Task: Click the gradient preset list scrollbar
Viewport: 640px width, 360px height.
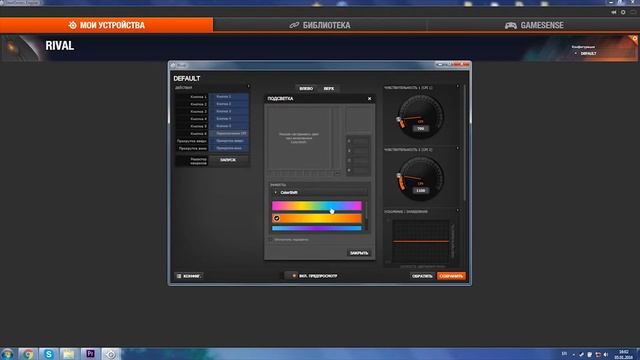Action: tap(366, 209)
